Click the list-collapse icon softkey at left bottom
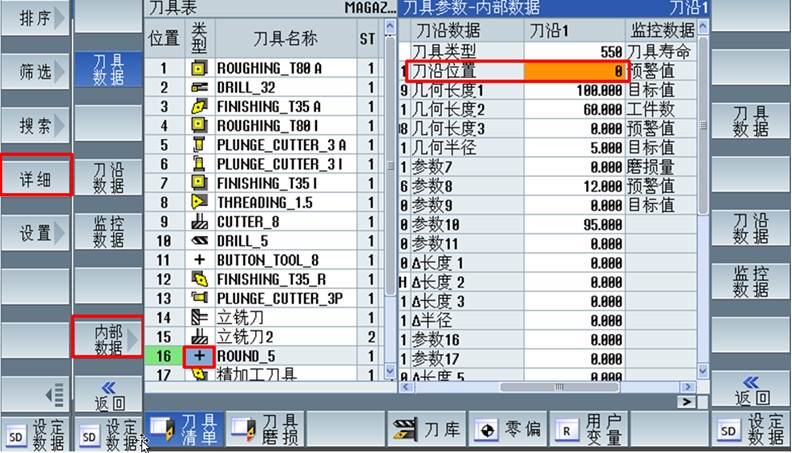The image size is (792, 453). tap(35, 393)
